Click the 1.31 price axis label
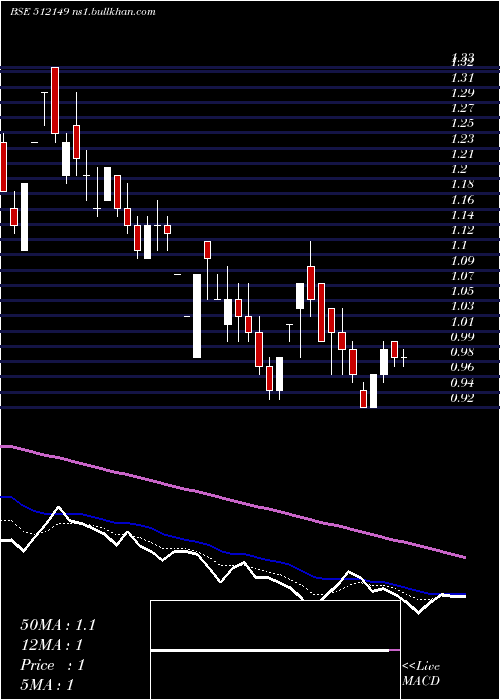 click(462, 78)
